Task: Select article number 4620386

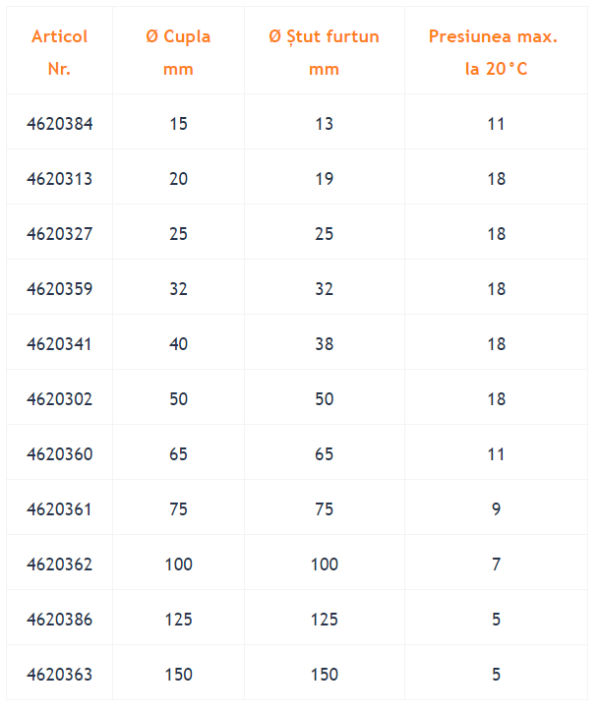Action: 60,619
